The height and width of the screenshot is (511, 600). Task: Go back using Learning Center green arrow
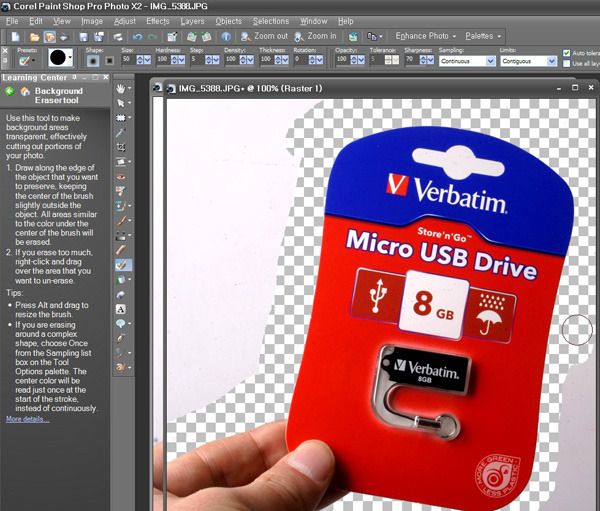pos(10,91)
